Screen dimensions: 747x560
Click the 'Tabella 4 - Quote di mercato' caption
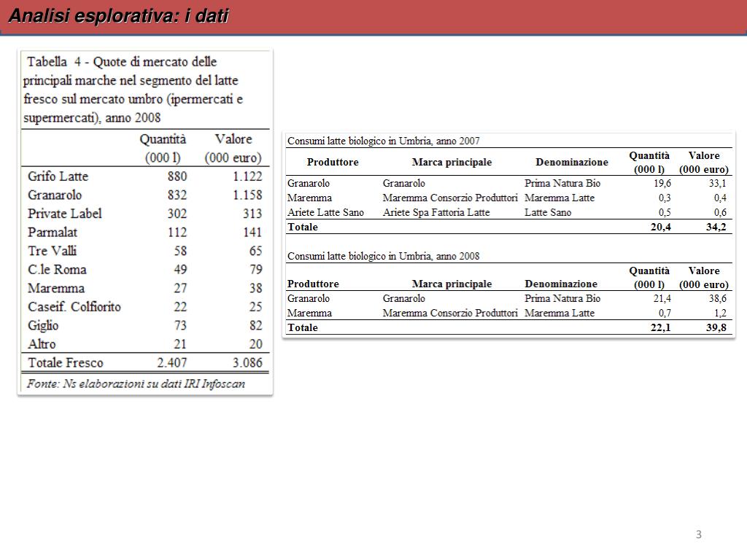pyautogui.click(x=133, y=90)
